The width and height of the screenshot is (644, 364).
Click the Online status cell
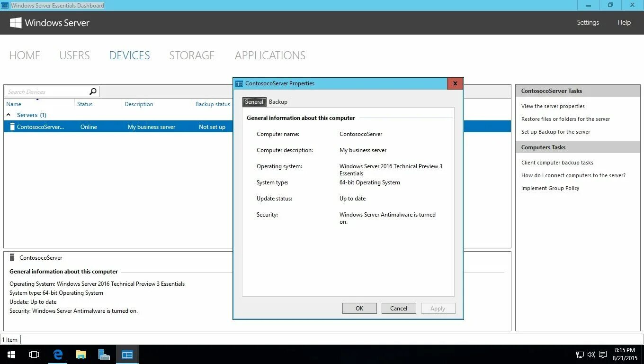tap(89, 127)
